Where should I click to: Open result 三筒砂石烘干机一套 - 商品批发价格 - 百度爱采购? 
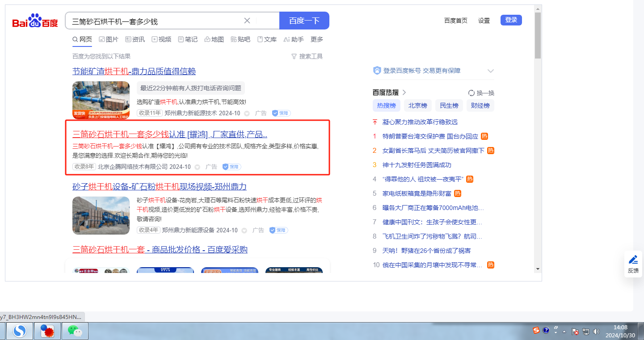(x=160, y=250)
